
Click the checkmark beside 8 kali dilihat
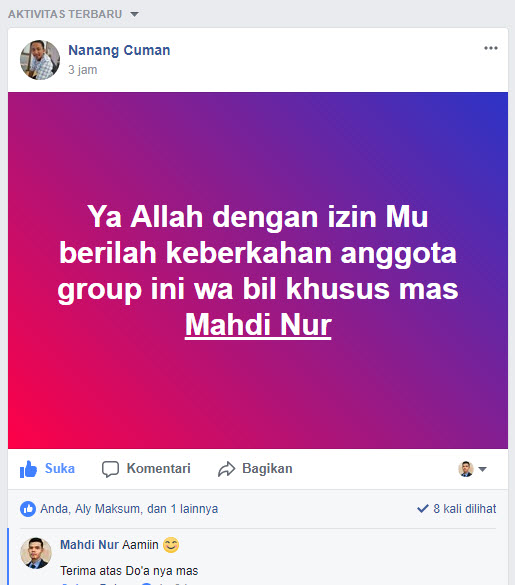(x=423, y=509)
